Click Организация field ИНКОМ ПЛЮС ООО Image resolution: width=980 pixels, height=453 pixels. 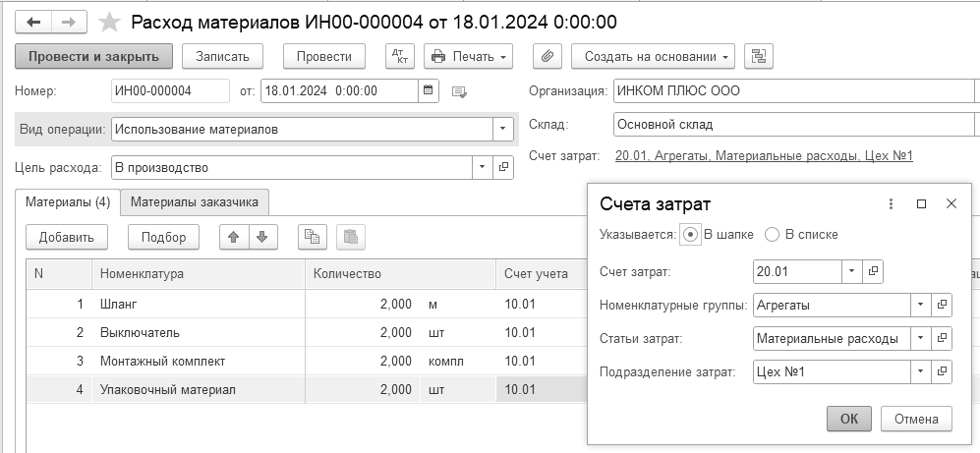(794, 90)
